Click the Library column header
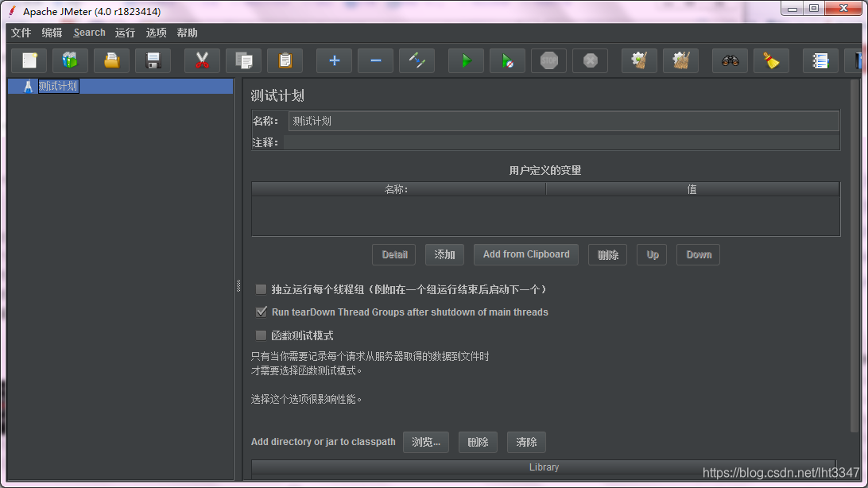This screenshot has height=488, width=868. 544,467
